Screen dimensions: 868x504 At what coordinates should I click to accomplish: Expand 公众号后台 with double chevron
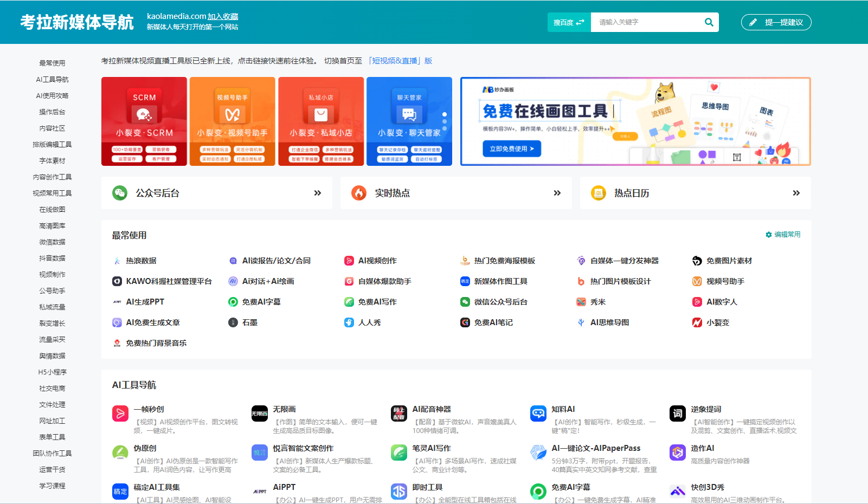pyautogui.click(x=318, y=193)
